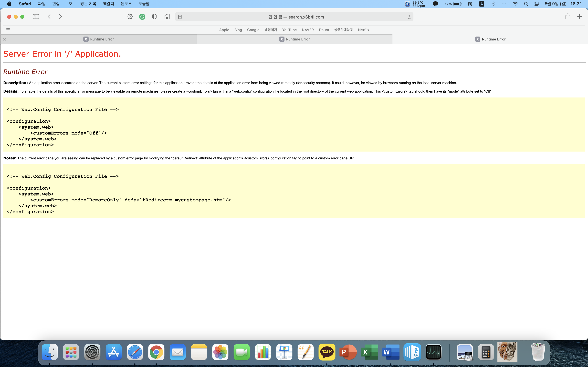This screenshot has width=588, height=367.
Task: Open a new tab with plus button
Action: pos(579,17)
